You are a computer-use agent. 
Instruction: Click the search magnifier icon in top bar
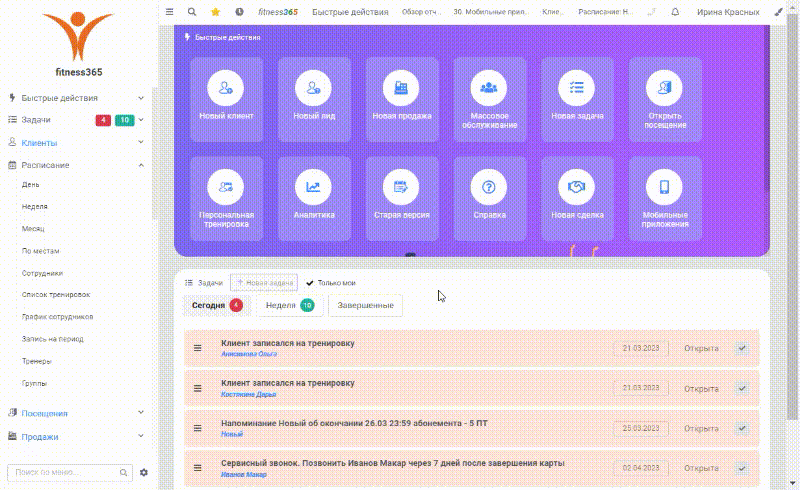[x=192, y=12]
